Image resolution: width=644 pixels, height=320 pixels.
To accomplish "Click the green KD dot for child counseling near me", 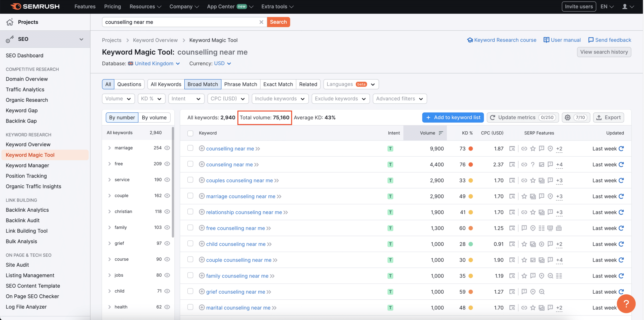I will tap(471, 244).
